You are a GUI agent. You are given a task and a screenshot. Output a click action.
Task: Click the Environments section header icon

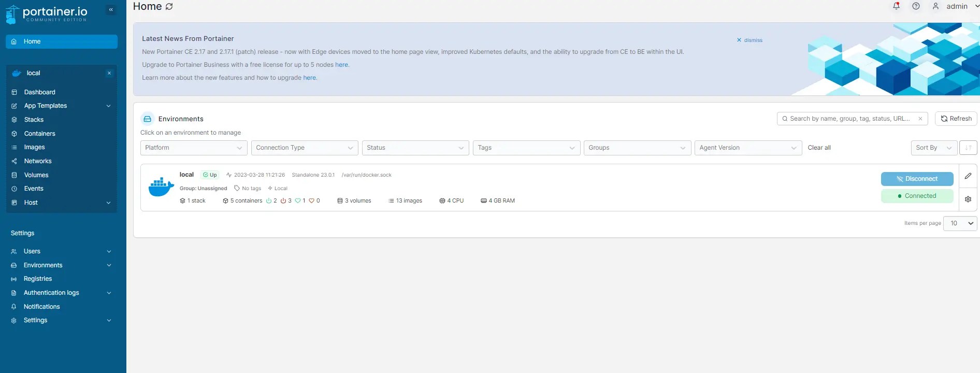click(148, 119)
